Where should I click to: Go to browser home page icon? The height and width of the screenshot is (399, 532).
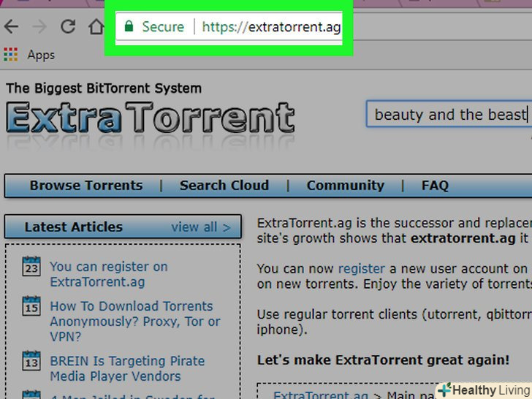95,28
